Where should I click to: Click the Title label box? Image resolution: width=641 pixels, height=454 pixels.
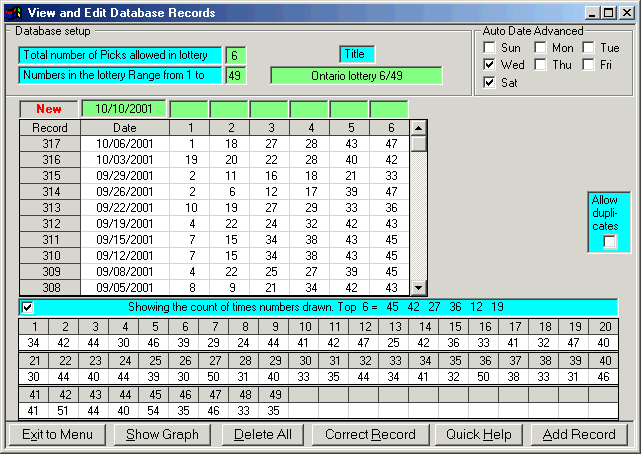tap(356, 54)
